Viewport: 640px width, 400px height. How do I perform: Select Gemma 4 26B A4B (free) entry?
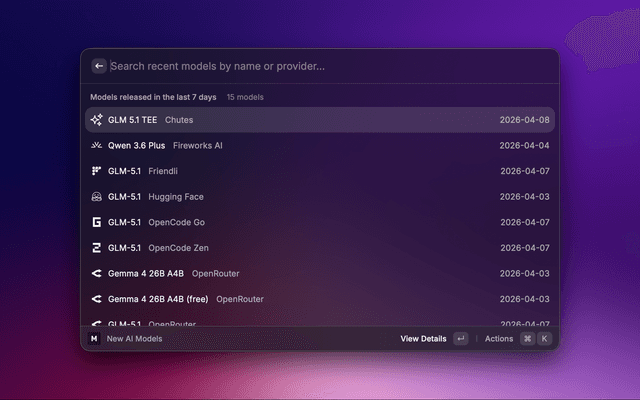[x=320, y=299]
